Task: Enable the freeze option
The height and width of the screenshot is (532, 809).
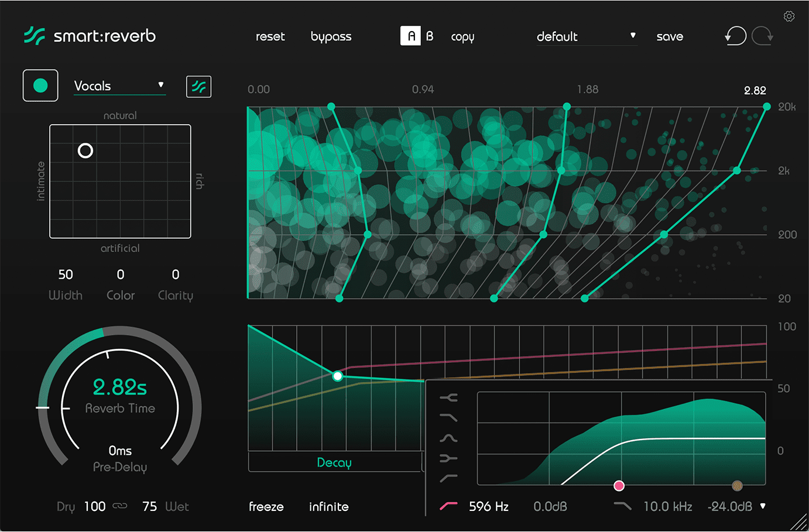Action: tap(266, 507)
